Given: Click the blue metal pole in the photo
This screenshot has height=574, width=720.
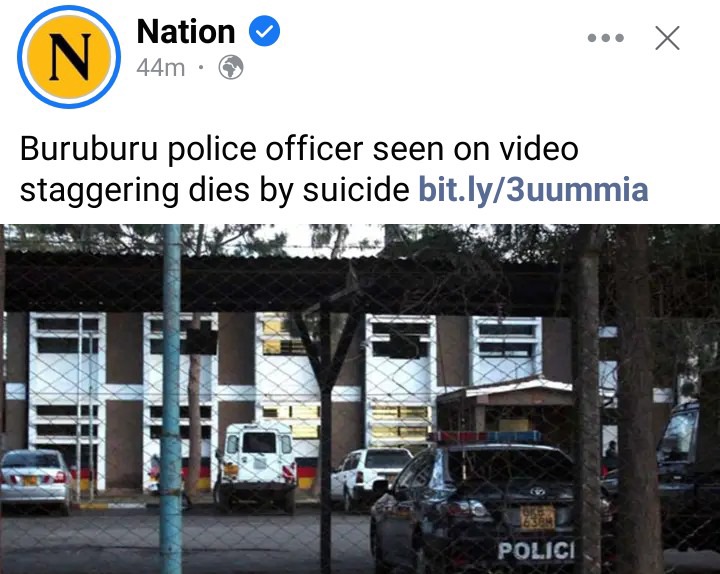Looking at the screenshot, I should tap(171, 399).
